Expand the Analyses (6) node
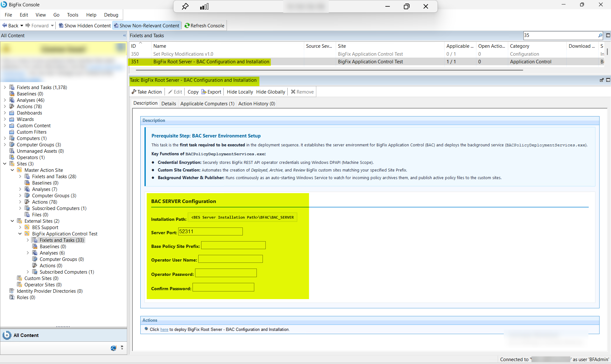The image size is (611, 364). point(28,253)
